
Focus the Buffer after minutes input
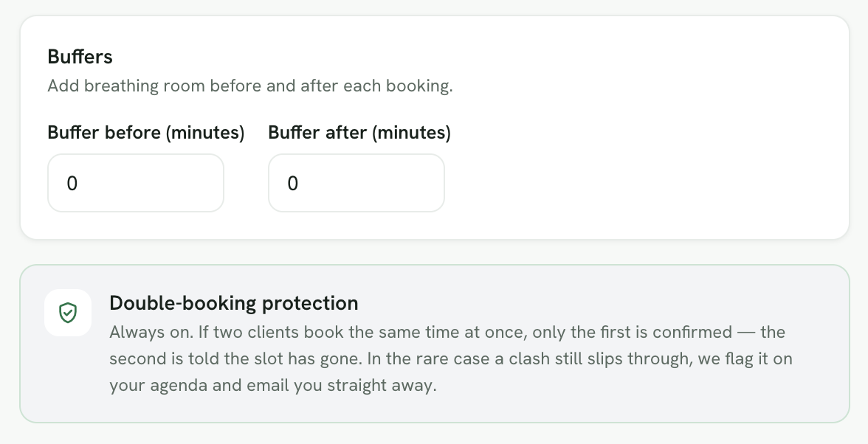tap(356, 183)
